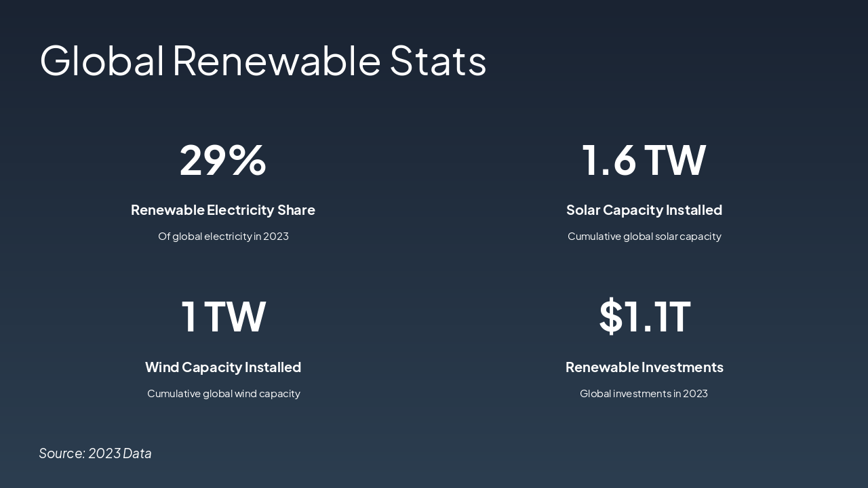
Task: Click the "1.6" number in the solar figure
Action: coord(609,161)
